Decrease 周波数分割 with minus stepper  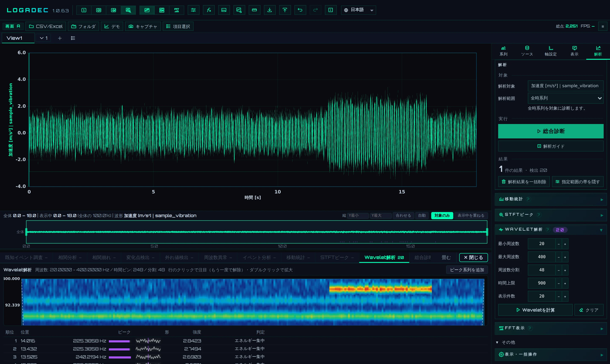tap(559, 270)
